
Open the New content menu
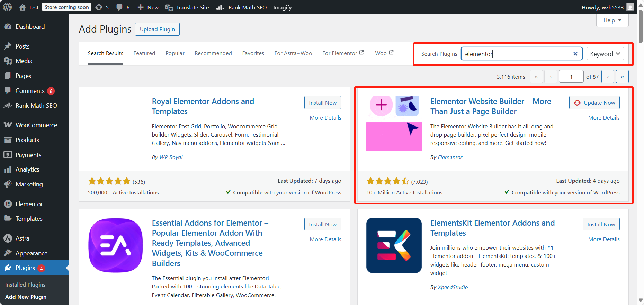[x=148, y=7]
